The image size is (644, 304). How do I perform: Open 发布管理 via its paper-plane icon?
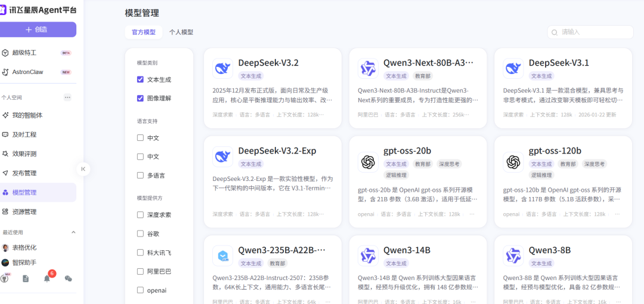5,173
